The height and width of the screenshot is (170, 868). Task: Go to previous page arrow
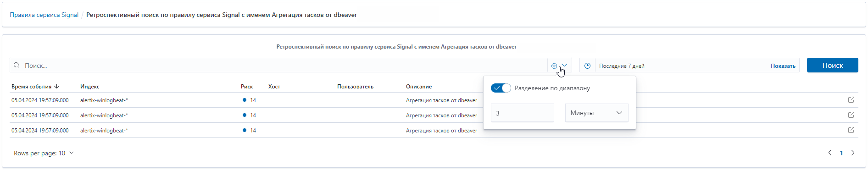(x=830, y=153)
